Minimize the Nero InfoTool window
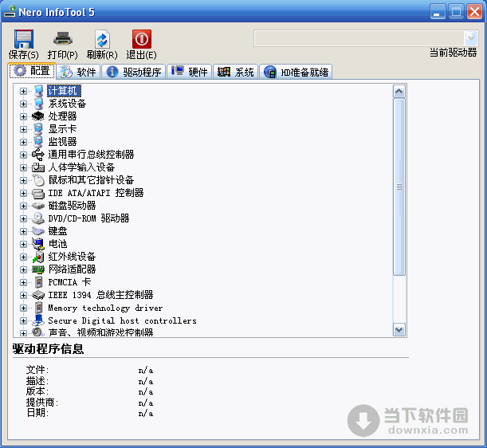Viewport: 487px width, 448px height. tap(438, 12)
